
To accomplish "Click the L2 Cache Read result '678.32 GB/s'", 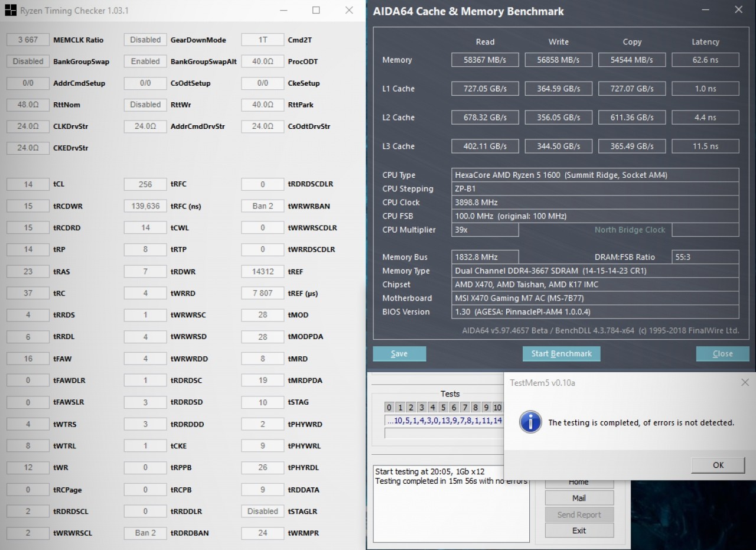I will [x=485, y=118].
